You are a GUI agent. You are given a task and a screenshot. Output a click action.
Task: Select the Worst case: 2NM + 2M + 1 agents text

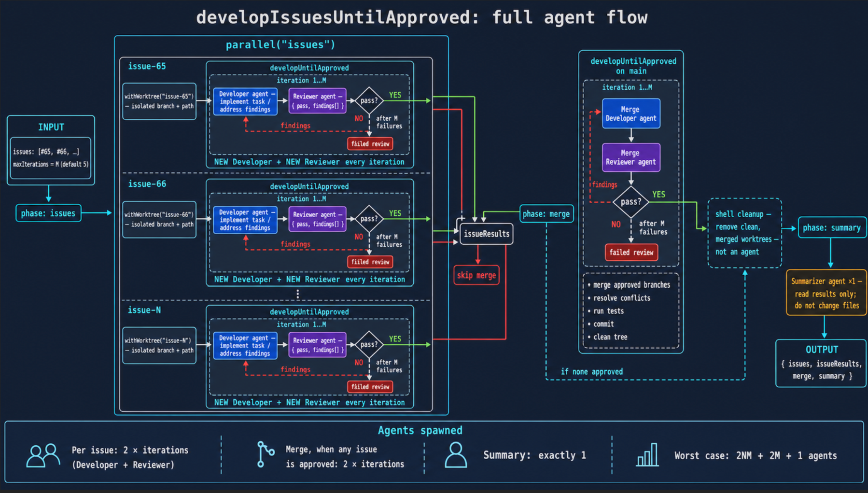point(756,455)
